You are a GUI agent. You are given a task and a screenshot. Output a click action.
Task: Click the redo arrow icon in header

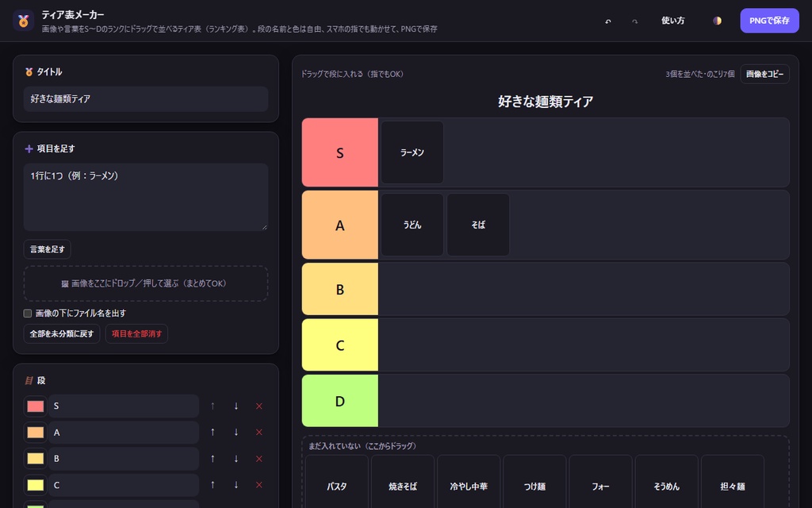tap(634, 21)
